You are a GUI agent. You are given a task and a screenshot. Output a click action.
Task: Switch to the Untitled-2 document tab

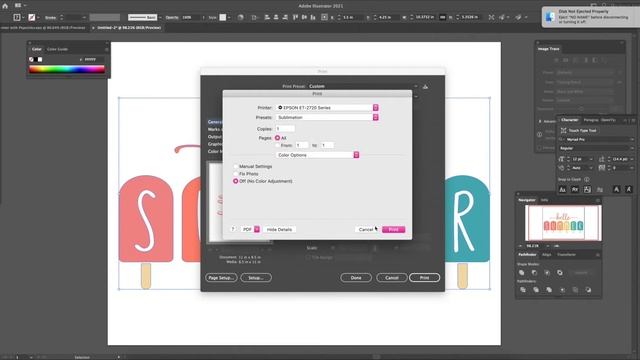(129, 28)
